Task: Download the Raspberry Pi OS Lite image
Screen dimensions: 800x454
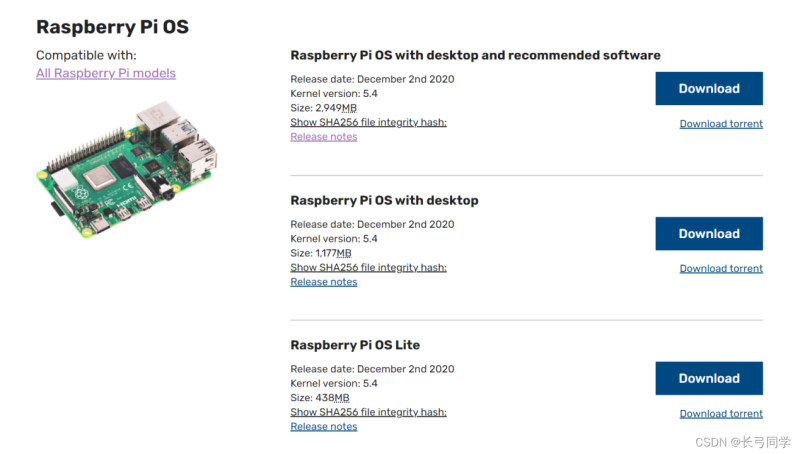Action: coord(709,379)
